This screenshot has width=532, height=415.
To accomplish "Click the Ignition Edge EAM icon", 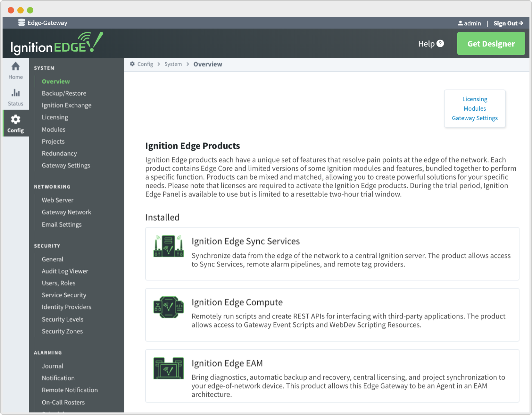I will 168,368.
